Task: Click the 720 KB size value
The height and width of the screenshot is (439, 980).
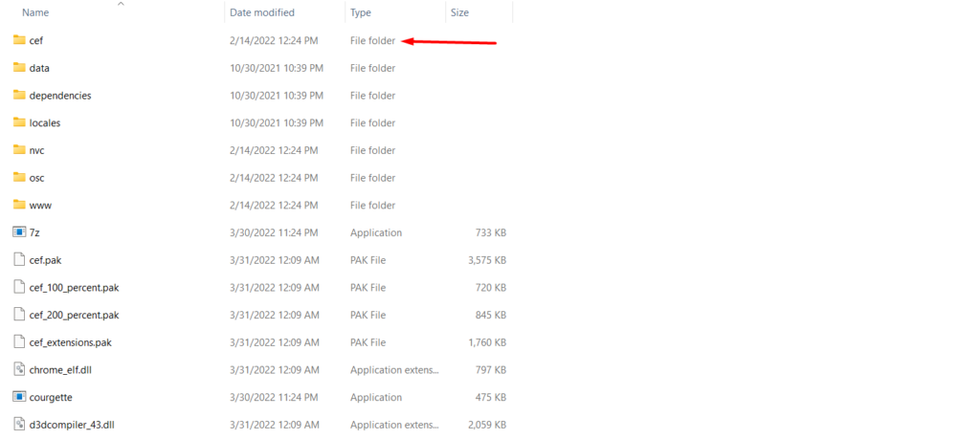Action: tap(491, 287)
